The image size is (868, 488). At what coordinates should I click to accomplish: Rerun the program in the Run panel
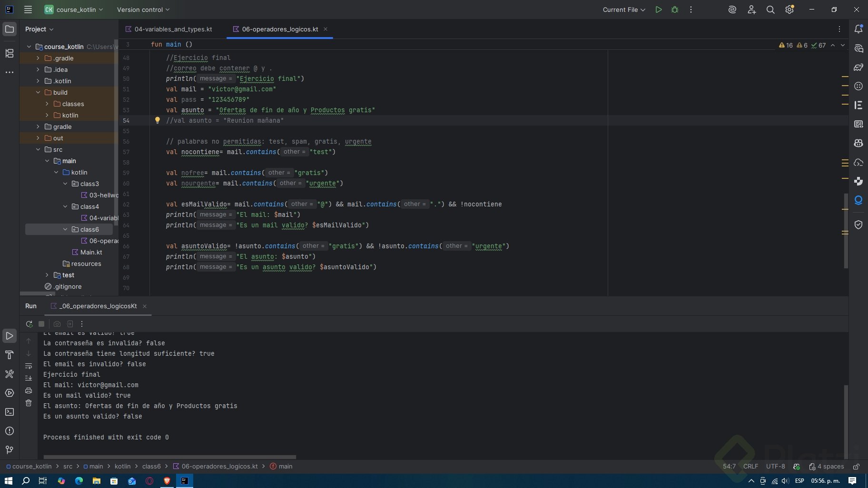pos(29,324)
